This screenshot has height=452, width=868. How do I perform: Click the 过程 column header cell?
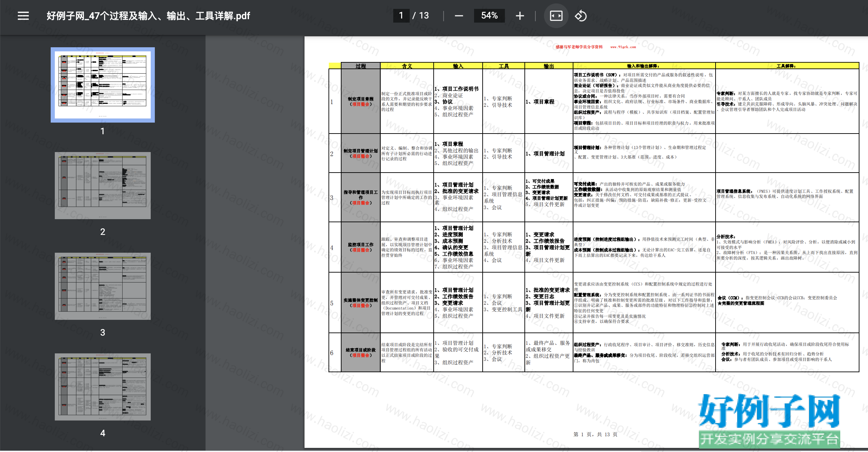(361, 66)
